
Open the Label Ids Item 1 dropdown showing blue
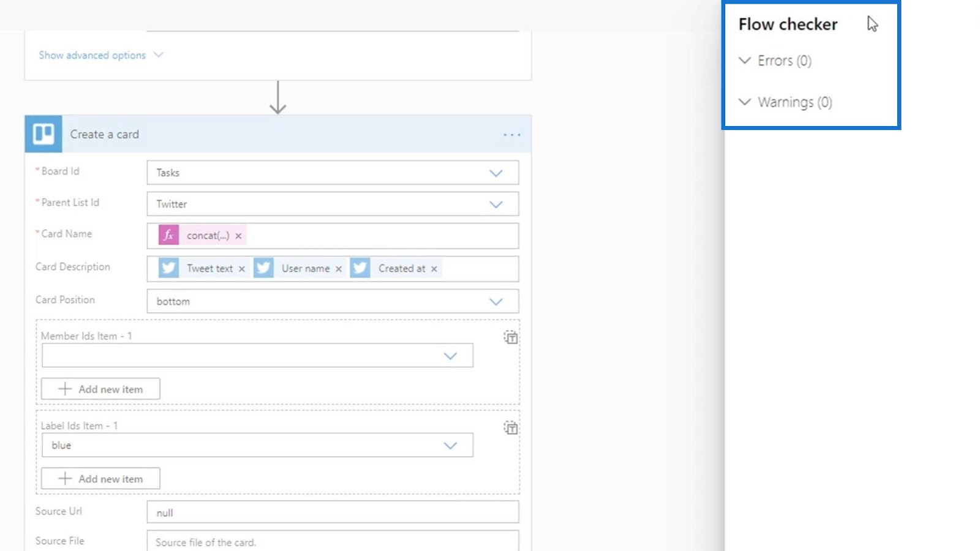point(257,445)
